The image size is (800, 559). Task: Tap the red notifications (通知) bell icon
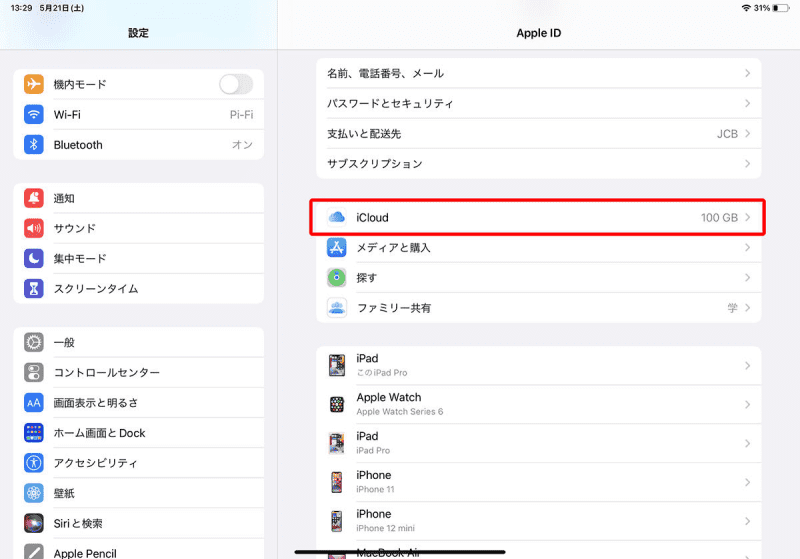click(x=34, y=198)
